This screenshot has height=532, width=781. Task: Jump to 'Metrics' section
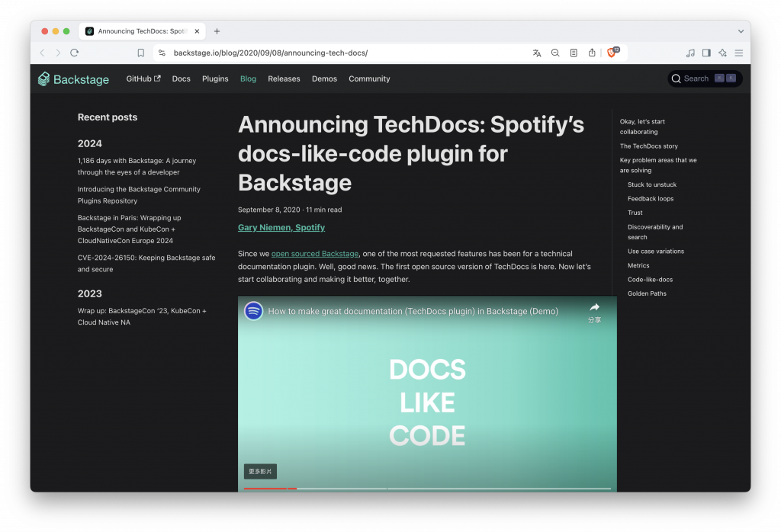[638, 265]
